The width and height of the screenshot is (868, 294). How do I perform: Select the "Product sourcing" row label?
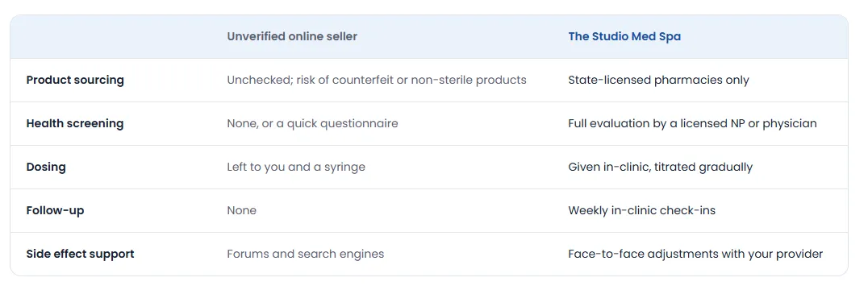point(75,80)
